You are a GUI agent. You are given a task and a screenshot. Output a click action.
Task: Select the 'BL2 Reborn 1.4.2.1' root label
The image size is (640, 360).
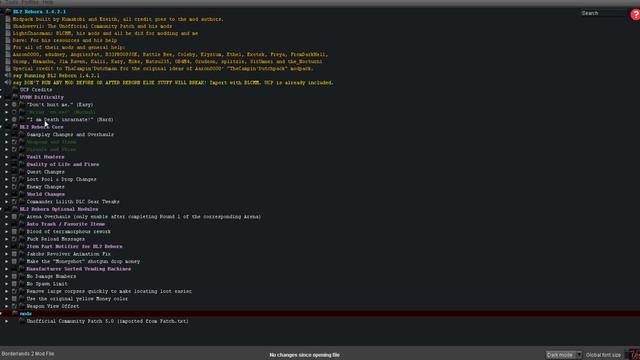[x=39, y=12]
